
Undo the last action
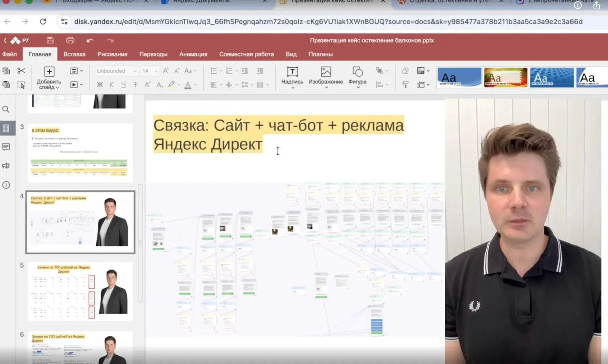click(90, 40)
